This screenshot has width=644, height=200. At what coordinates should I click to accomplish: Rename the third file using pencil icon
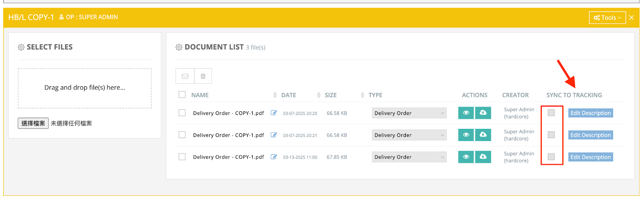[274, 157]
